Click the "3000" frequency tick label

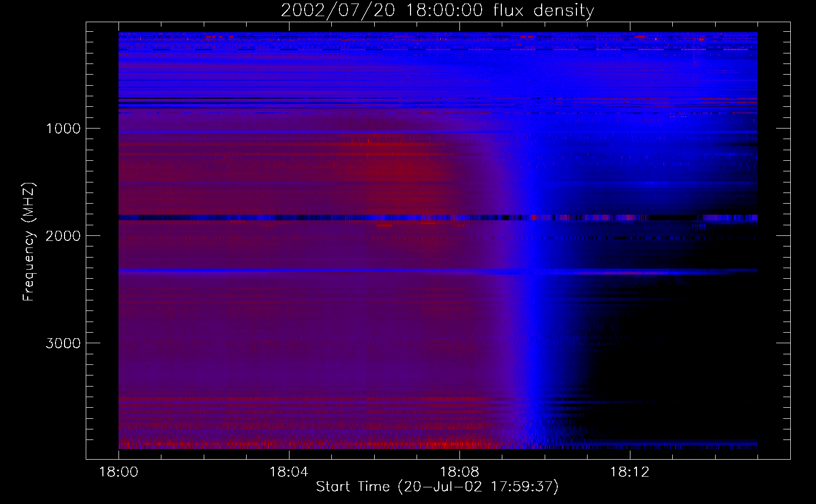point(63,343)
